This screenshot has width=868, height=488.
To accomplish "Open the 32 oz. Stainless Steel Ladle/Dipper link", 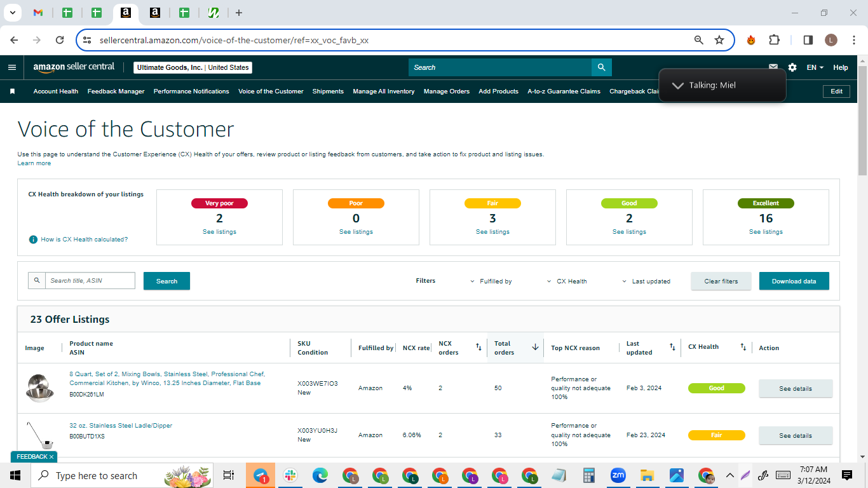I will (x=121, y=426).
